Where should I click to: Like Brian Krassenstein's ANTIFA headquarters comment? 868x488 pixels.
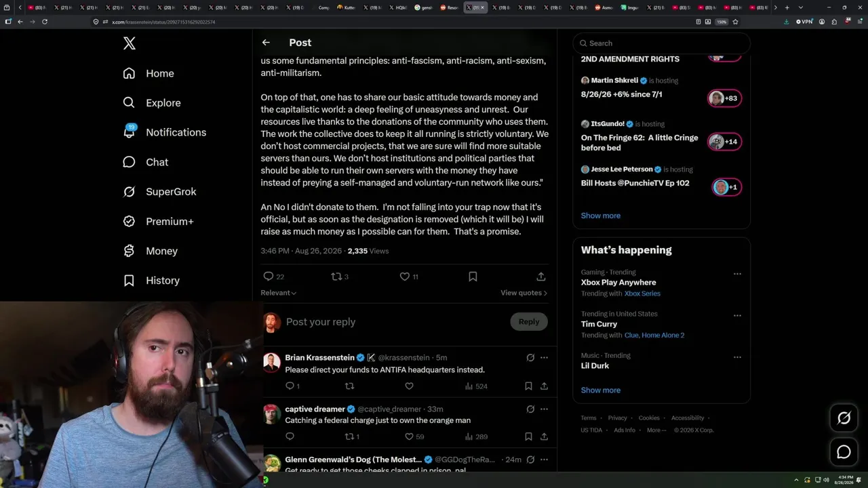(409, 386)
